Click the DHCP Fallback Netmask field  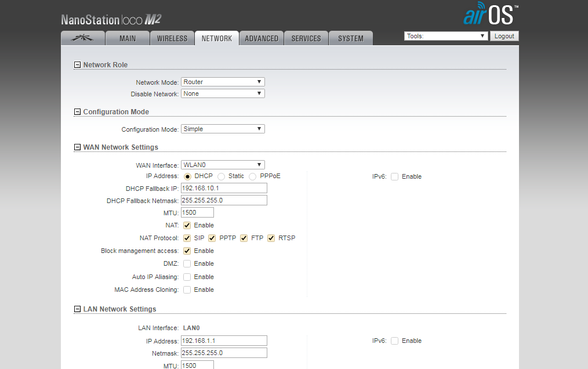pyautogui.click(x=224, y=200)
